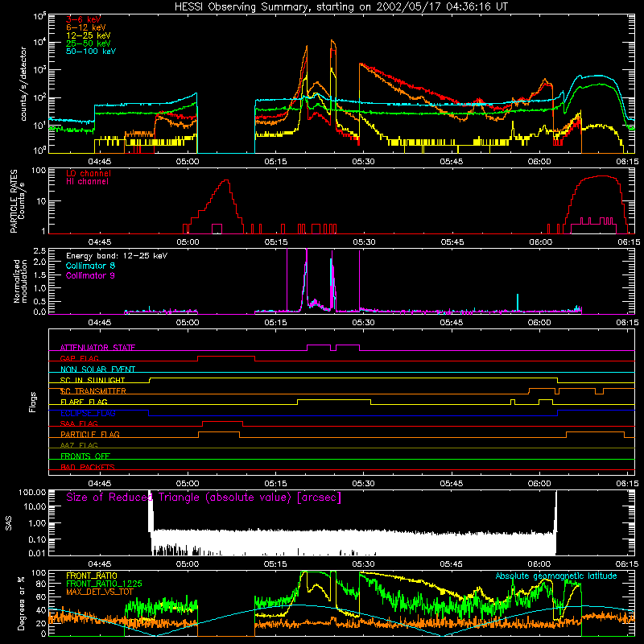The height and width of the screenshot is (644, 644).
Task: Click the SAS axis label
Action: (9, 523)
